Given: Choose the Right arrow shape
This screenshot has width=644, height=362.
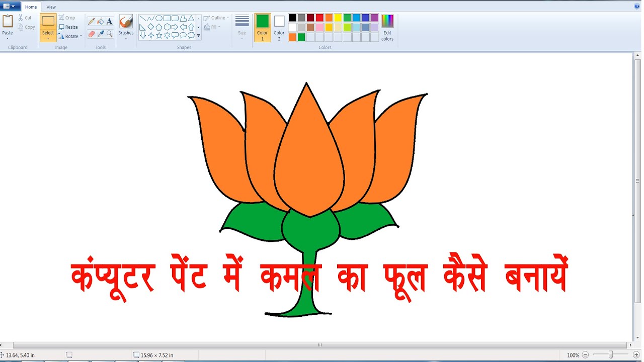Looking at the screenshot, I should point(175,27).
